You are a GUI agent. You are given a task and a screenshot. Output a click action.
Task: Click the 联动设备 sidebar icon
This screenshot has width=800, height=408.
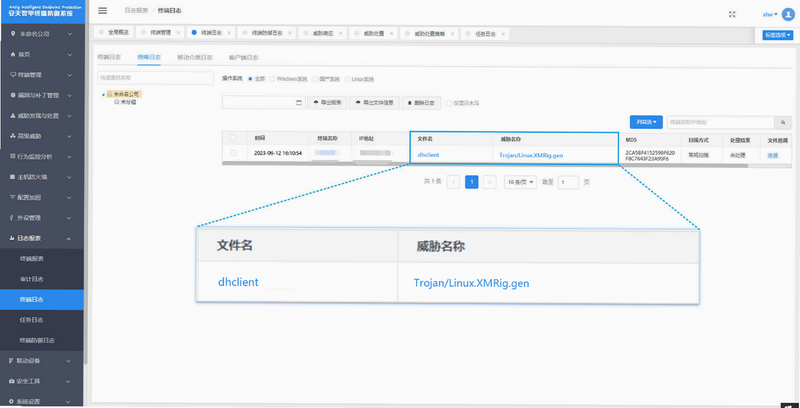pos(13,361)
